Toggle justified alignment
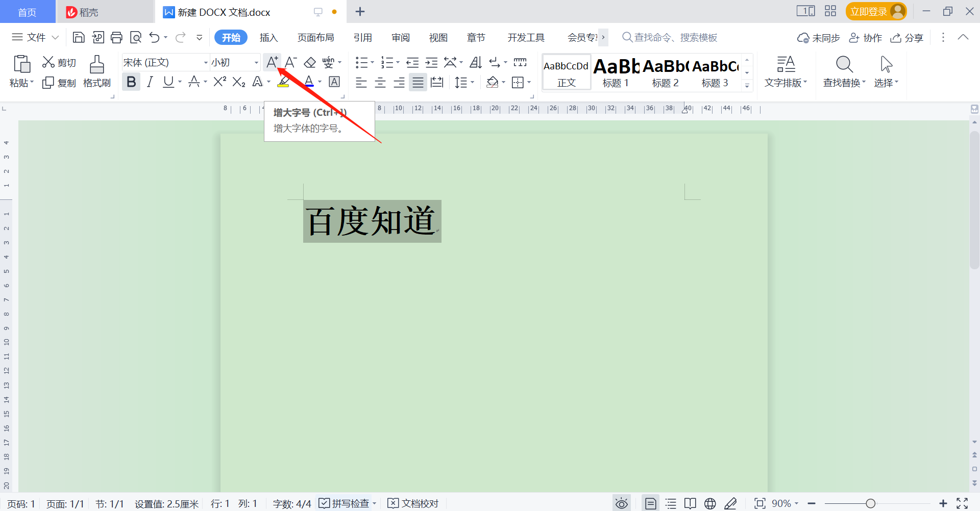The height and width of the screenshot is (511, 980). coord(418,82)
